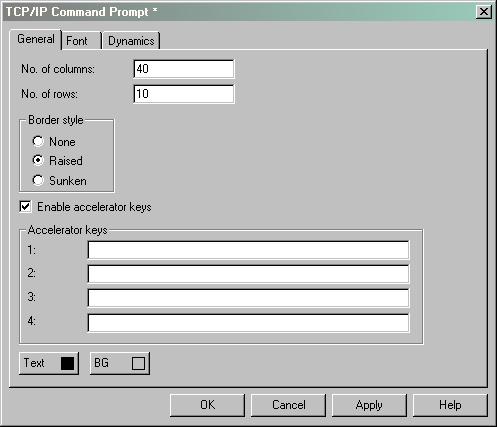This screenshot has height=427, width=497.
Task: Focus accelerator key 3 input box
Action: (x=248, y=298)
